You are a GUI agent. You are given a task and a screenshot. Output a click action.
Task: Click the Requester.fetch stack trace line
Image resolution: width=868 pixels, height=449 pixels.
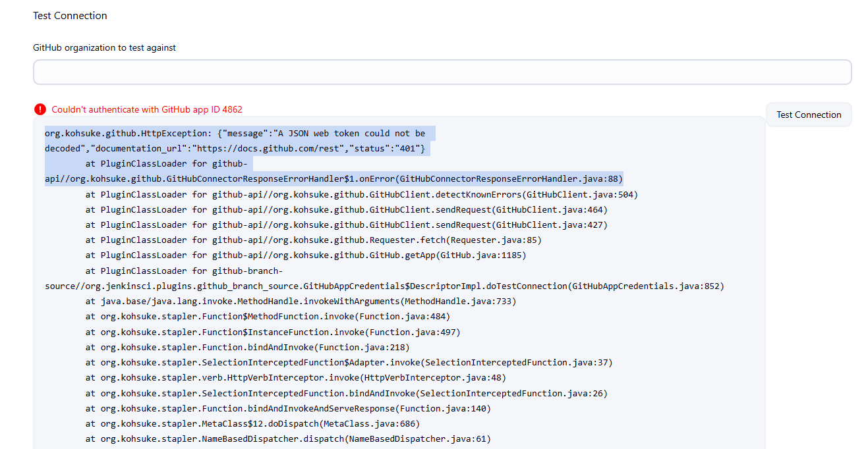pos(313,240)
